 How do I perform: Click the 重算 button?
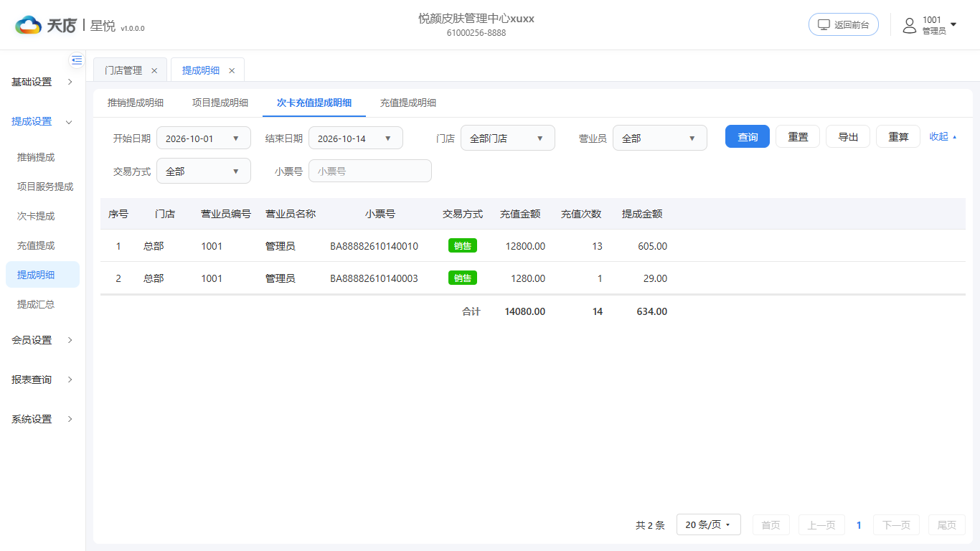tap(898, 136)
